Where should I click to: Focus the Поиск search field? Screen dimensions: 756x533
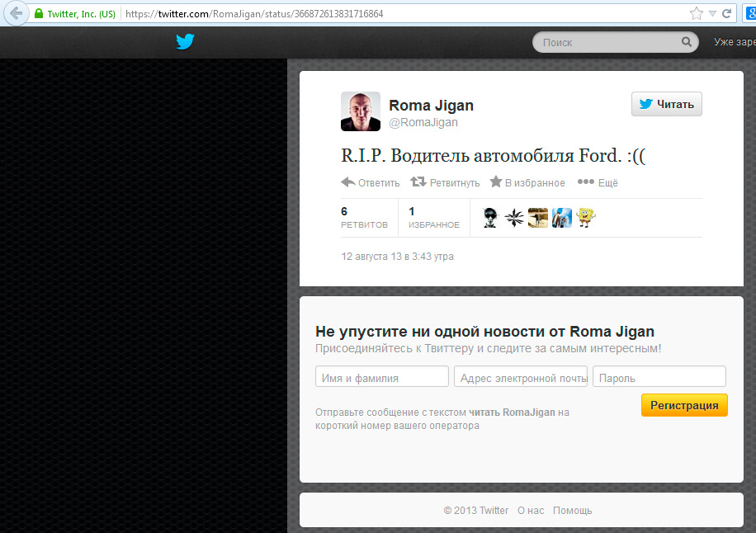point(615,42)
